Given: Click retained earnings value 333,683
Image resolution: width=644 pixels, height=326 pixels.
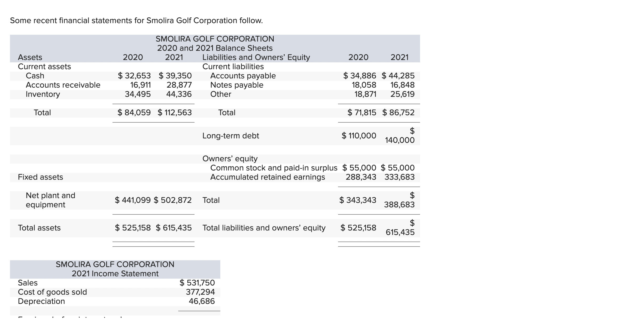Looking at the screenshot, I should (400, 177).
